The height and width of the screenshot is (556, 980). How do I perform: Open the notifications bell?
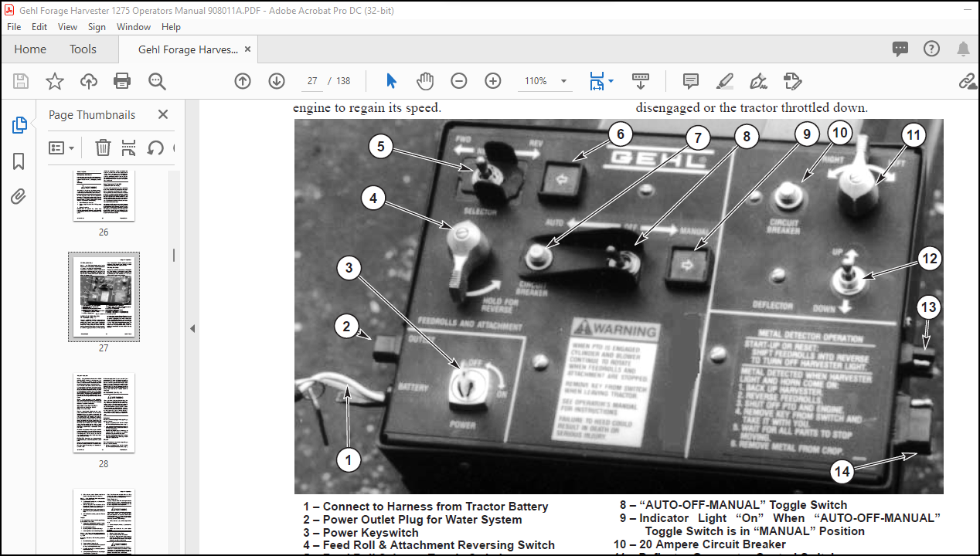tap(963, 49)
